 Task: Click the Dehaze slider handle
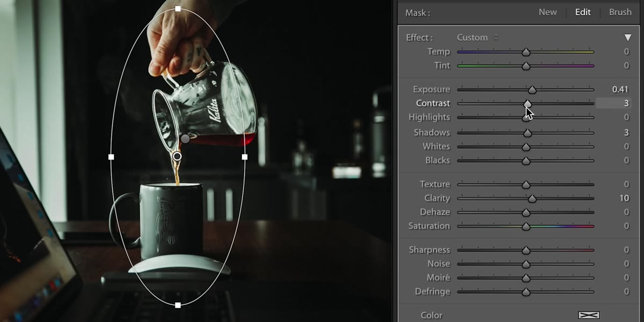[x=526, y=213]
